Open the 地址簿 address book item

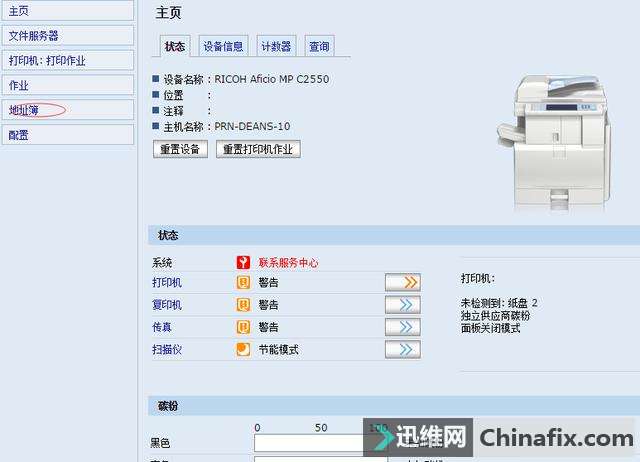pyautogui.click(x=68, y=110)
